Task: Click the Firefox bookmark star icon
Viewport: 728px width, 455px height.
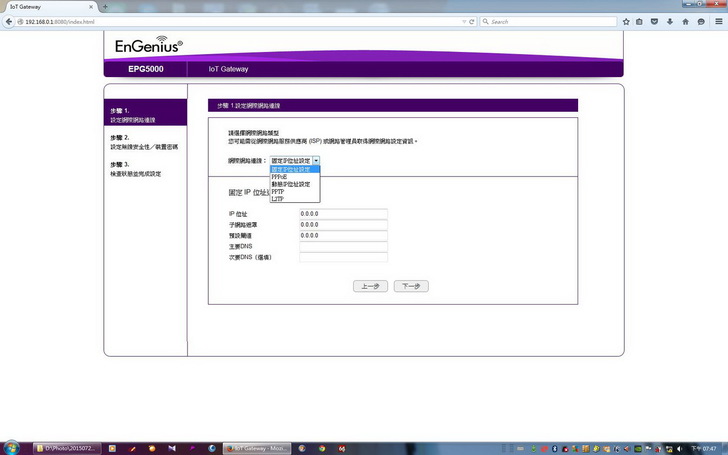Action: click(x=626, y=21)
